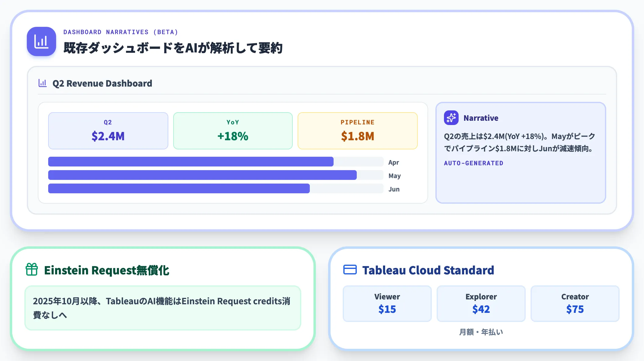Select the Pipeline $1.8M metric card
Viewport: 644px width, 361px height.
click(358, 131)
